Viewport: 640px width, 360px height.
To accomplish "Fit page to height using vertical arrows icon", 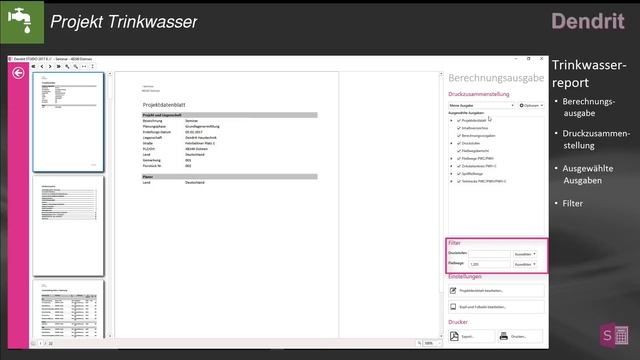I will tap(93, 66).
